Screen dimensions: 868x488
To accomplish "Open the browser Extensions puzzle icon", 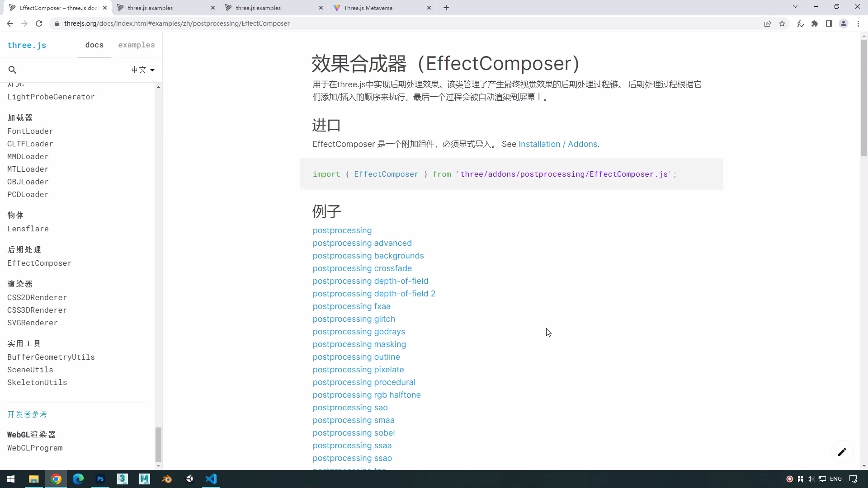I will [x=815, y=23].
